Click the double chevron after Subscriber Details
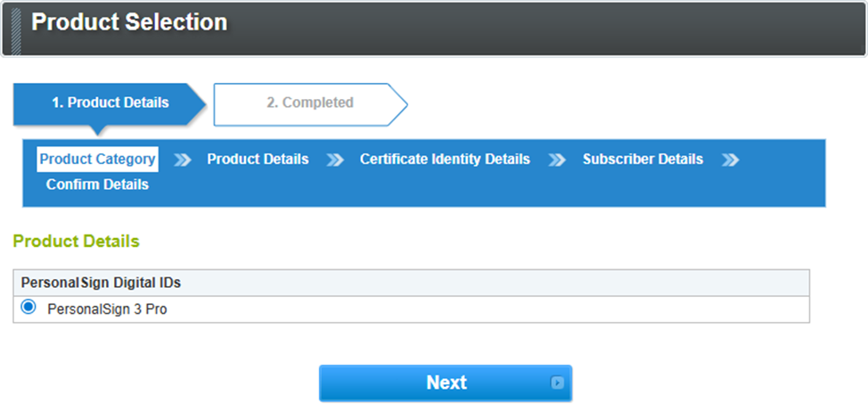 [x=730, y=160]
